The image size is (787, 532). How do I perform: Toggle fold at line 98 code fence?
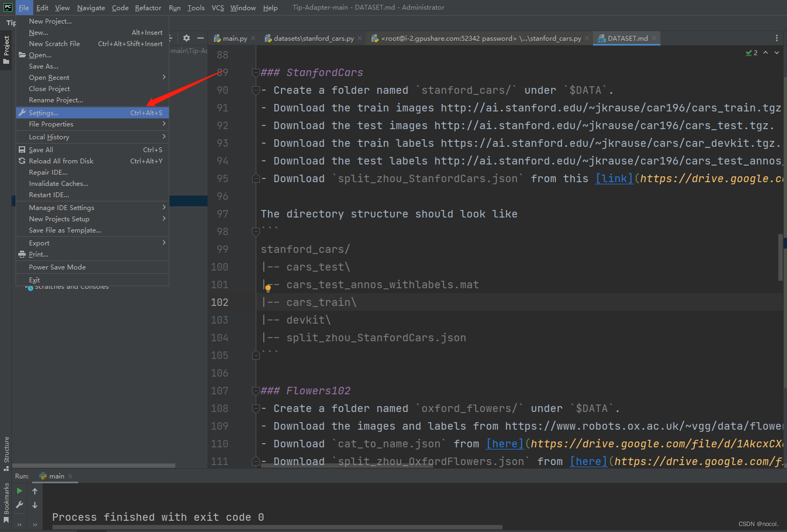point(256,231)
